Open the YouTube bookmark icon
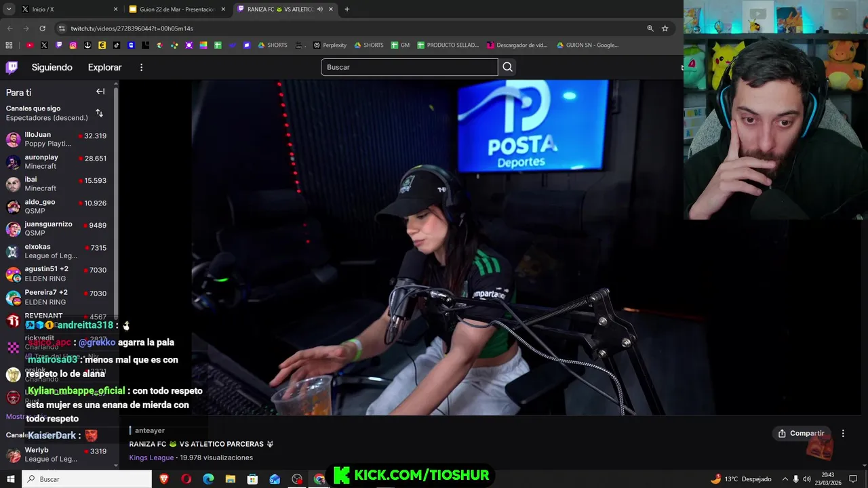 [30, 45]
